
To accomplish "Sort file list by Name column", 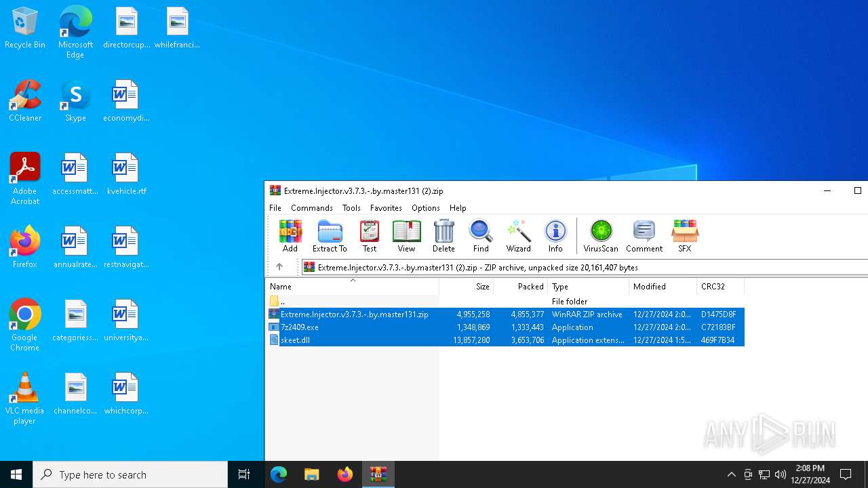I will pos(352,287).
